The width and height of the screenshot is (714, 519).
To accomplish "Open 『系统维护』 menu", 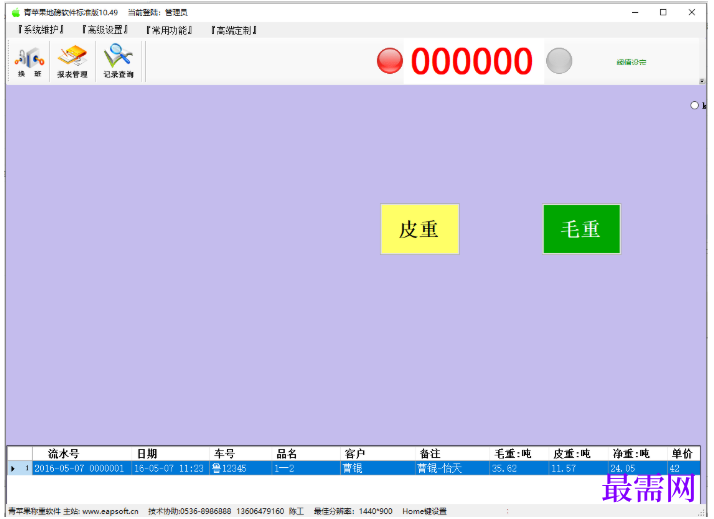I will (40, 30).
